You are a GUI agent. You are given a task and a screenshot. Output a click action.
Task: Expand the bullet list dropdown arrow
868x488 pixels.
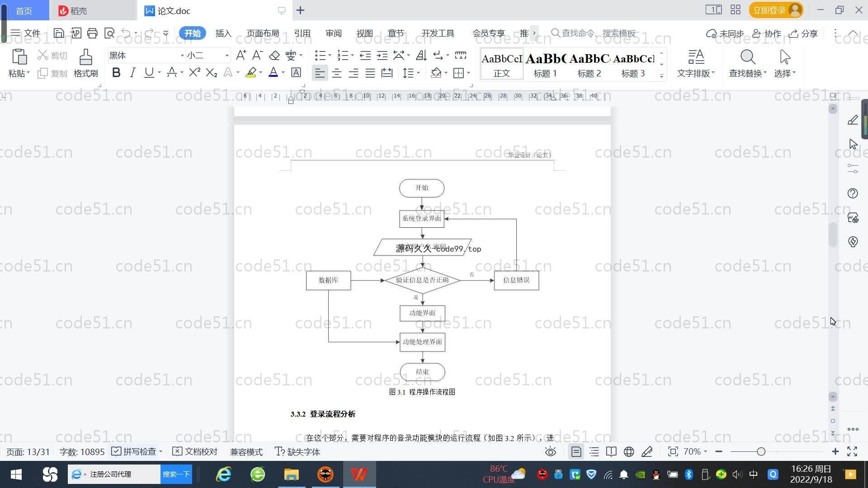(330, 56)
